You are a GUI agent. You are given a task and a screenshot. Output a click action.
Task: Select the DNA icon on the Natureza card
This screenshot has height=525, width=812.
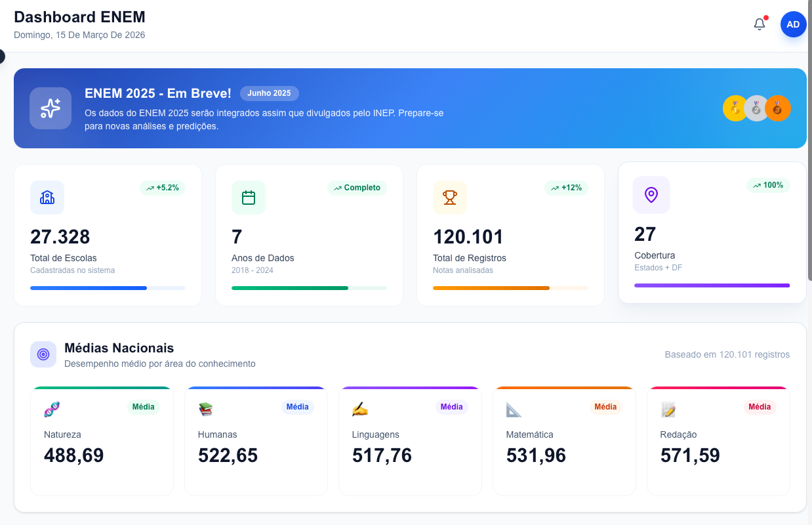click(52, 408)
